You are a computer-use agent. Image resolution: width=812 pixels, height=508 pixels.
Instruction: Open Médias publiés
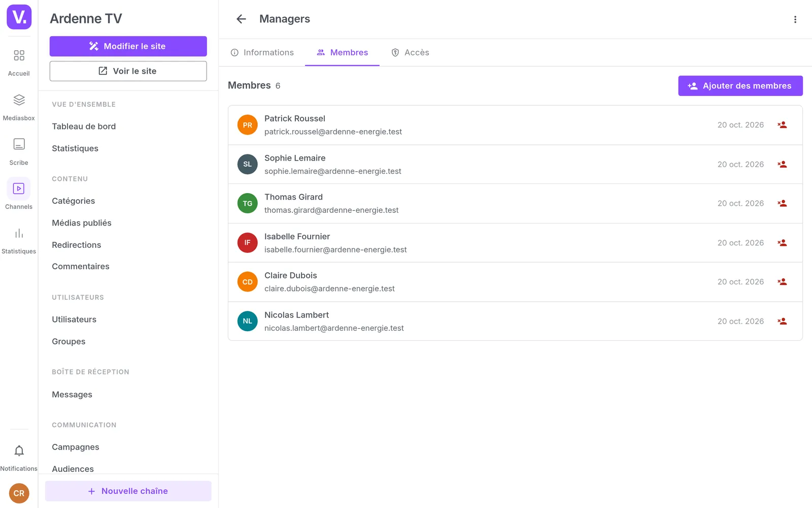[82, 223]
